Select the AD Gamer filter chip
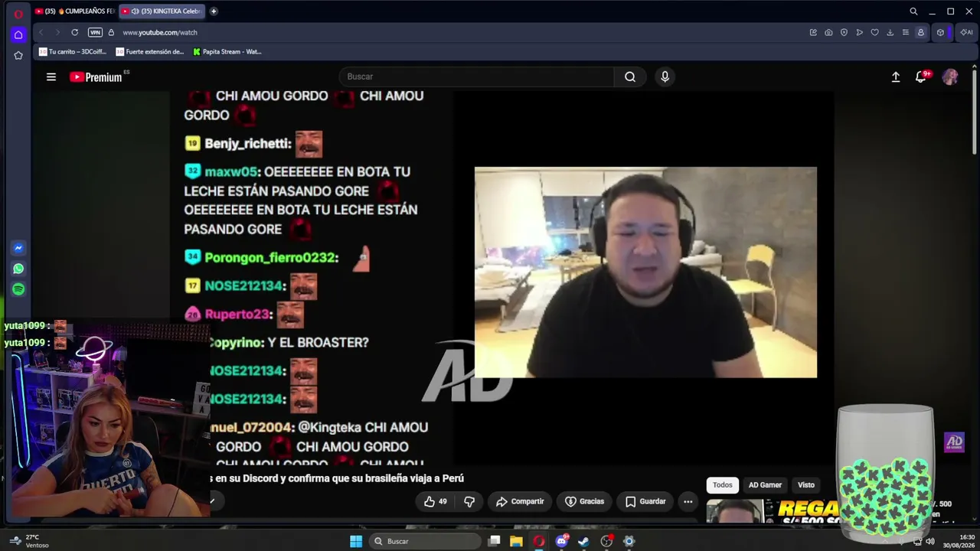 [765, 484]
